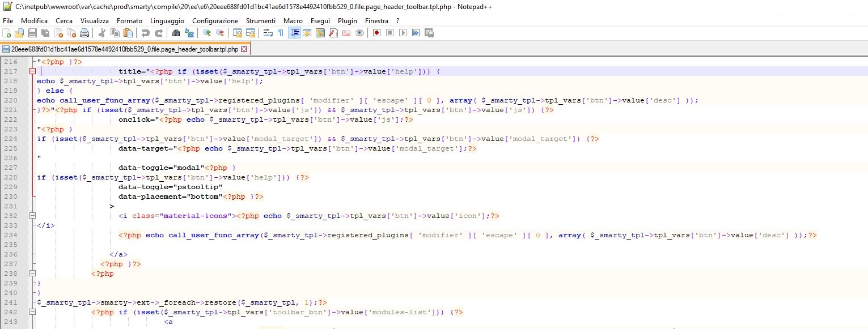The width and height of the screenshot is (868, 329).
Task: Click the '</a>' closing tag on line 236
Action: point(118,254)
